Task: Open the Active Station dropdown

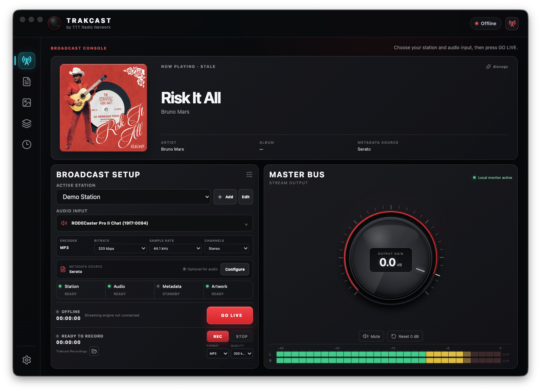Action: point(133,197)
